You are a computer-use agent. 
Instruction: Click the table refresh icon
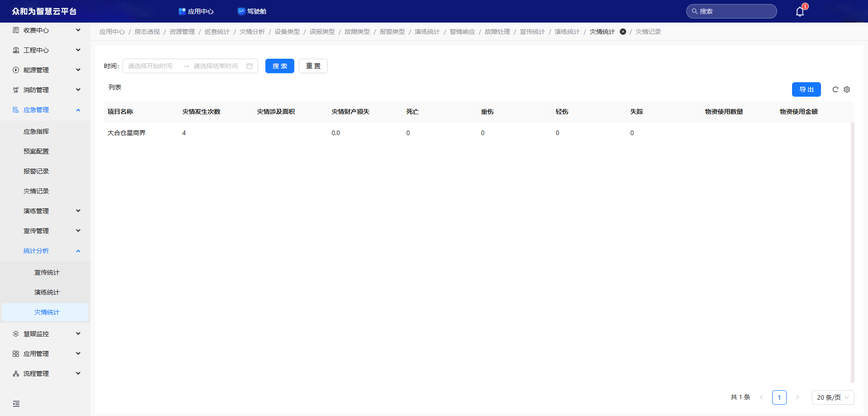tap(835, 89)
